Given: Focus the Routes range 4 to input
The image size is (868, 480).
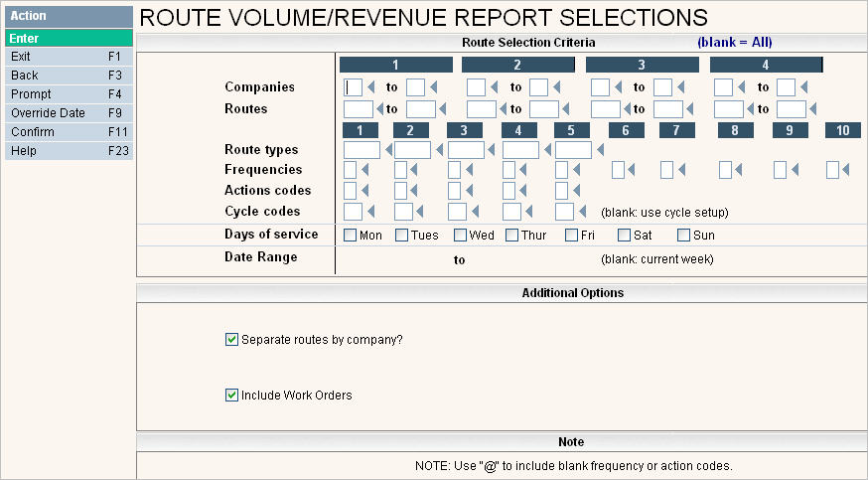Looking at the screenshot, I should pyautogui.click(x=792, y=109).
